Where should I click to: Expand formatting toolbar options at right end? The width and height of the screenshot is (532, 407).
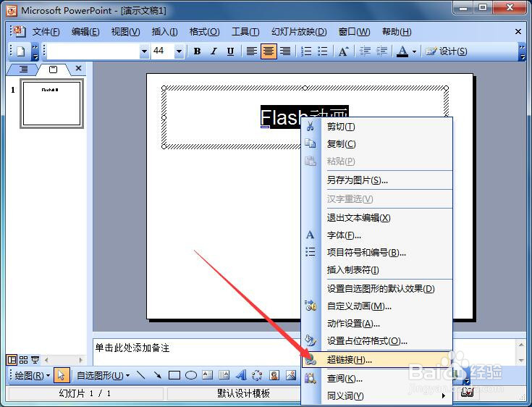[x=522, y=51]
